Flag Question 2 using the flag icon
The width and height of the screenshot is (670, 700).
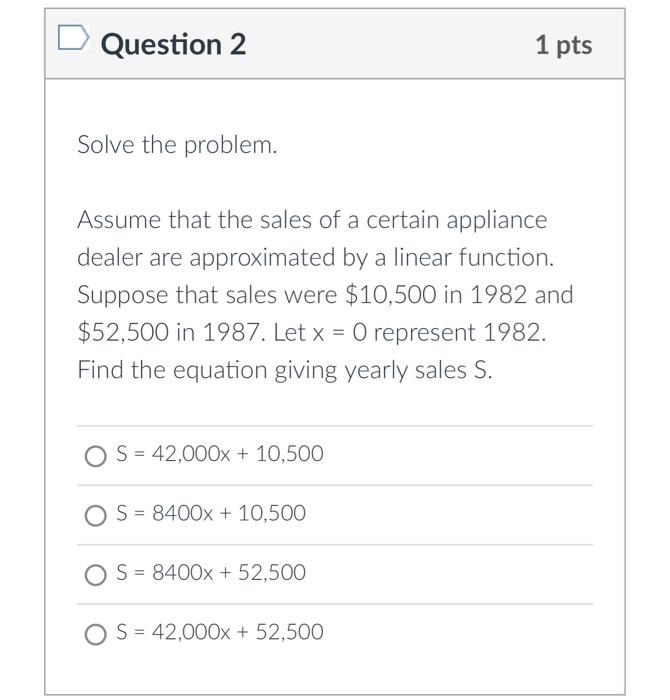click(73, 40)
